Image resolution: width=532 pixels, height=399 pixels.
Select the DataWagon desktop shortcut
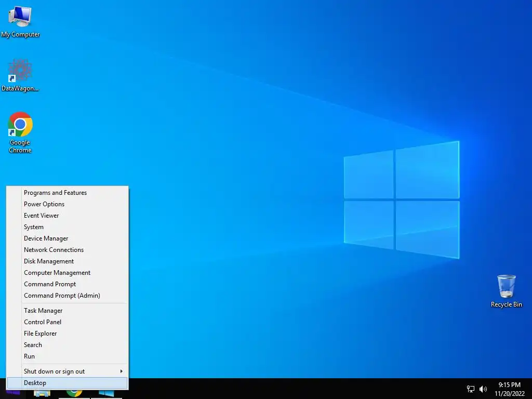click(x=20, y=75)
